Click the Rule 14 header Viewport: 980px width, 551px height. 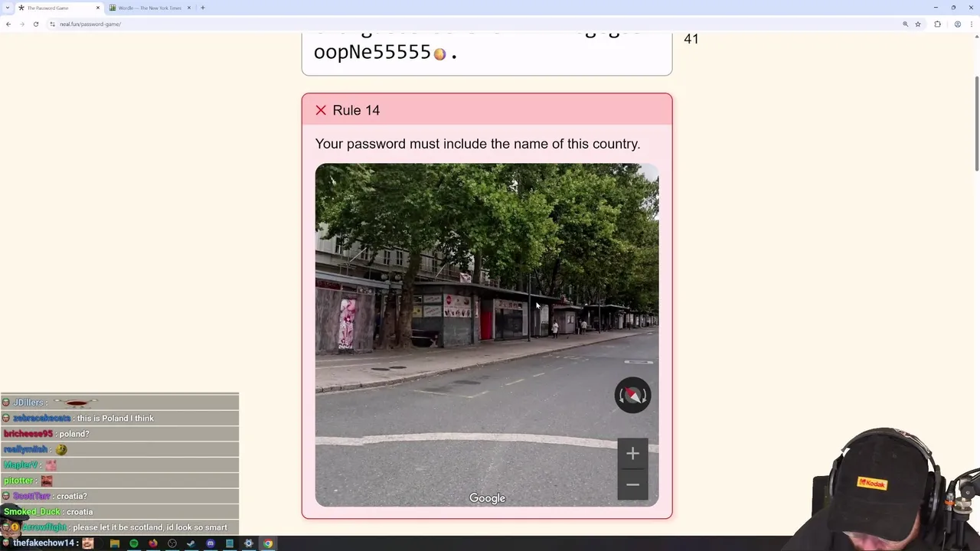click(x=487, y=109)
